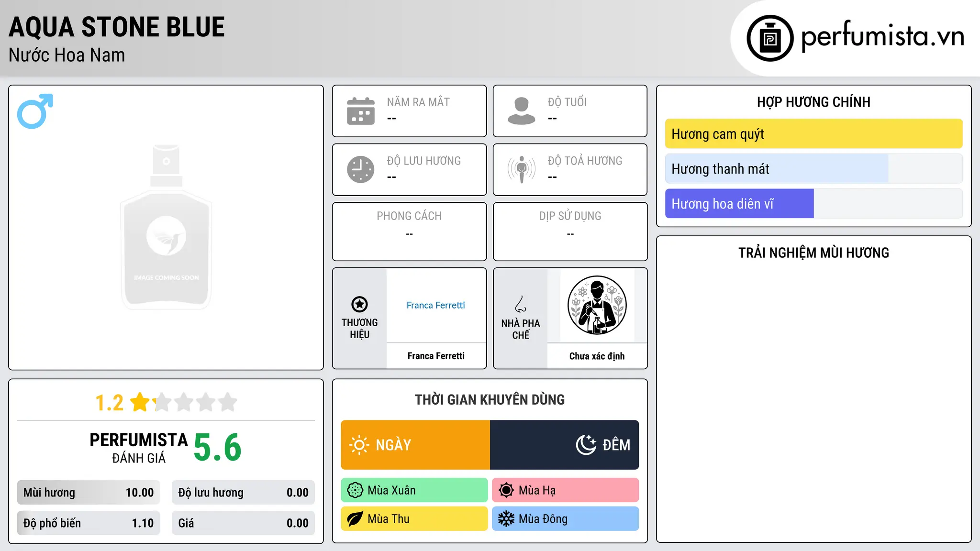Screen dimensions: 980x551
Task: Click the HỢP HƯƠNG CHÍNH heading
Action: (x=814, y=102)
